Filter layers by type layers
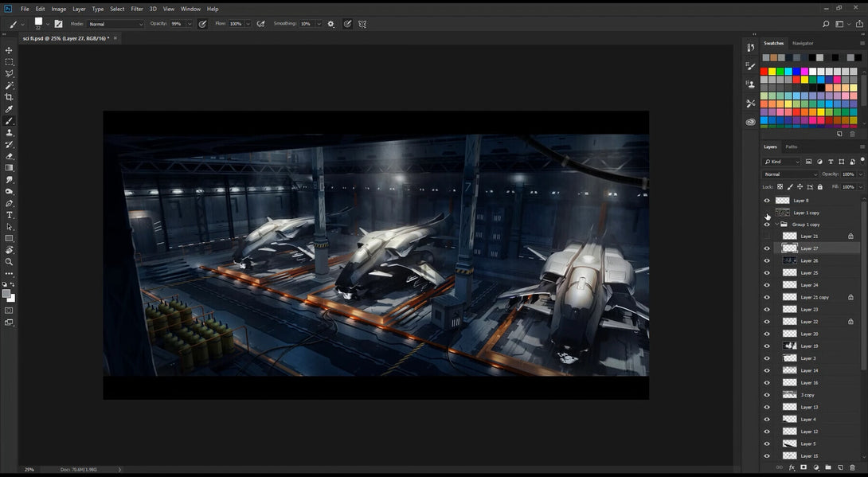Viewport: 868px width, 477px height. [x=831, y=162]
